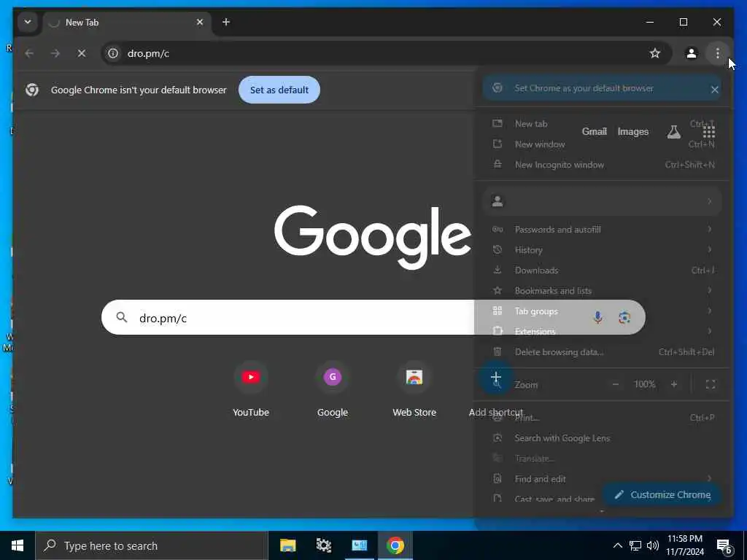Expand Bookmarks and lists submenu
Image resolution: width=747 pixels, height=560 pixels.
click(x=602, y=291)
